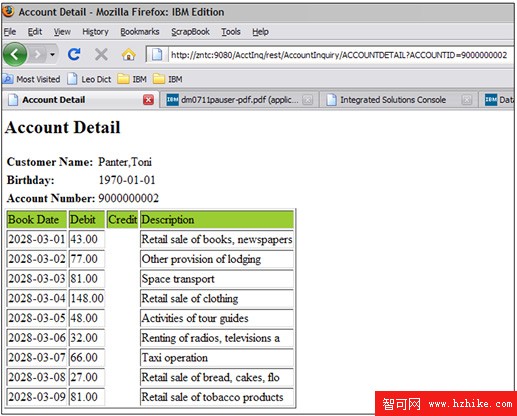Select the date cell 2028-03-03

tap(37, 278)
